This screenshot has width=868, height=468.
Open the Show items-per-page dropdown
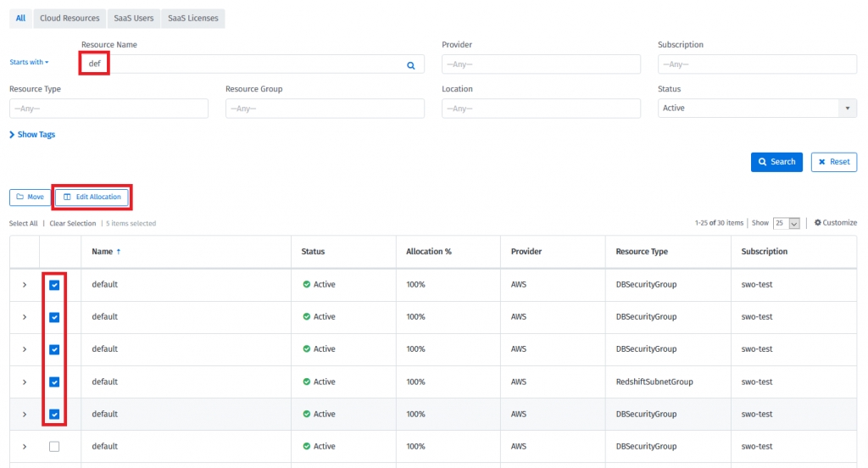(788, 223)
